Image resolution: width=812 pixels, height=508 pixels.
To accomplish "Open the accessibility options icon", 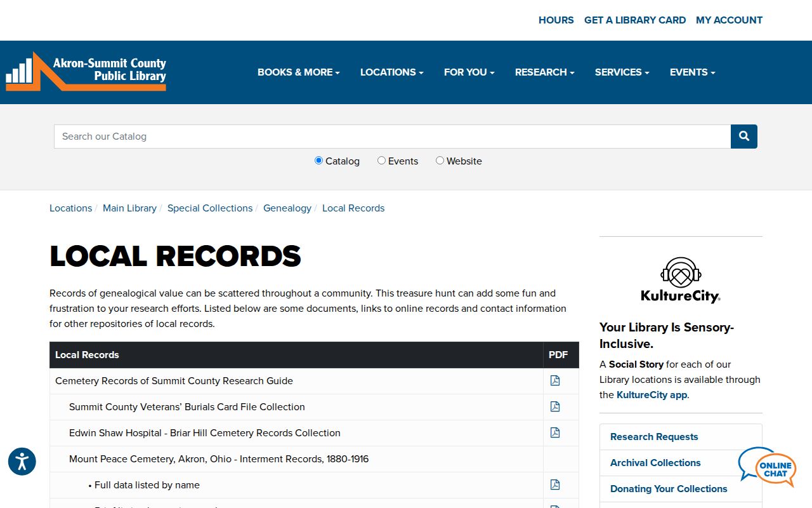I will [22, 462].
